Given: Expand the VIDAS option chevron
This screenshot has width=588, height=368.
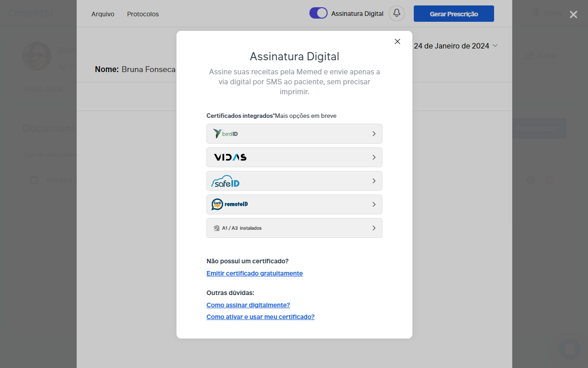Looking at the screenshot, I should (374, 157).
